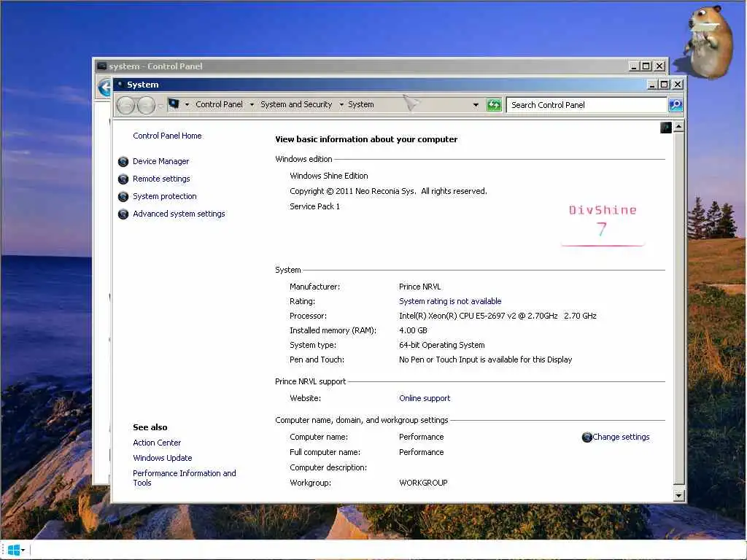Image resolution: width=747 pixels, height=560 pixels.
Task: Click 4.00 GB installed memory value
Action: [413, 330]
